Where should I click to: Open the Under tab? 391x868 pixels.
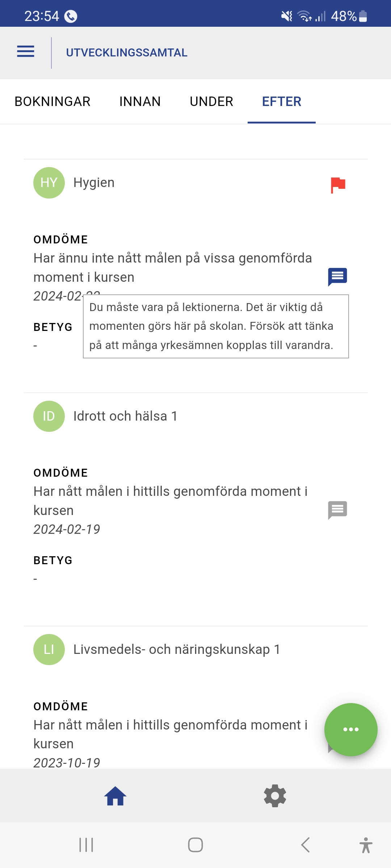211,102
